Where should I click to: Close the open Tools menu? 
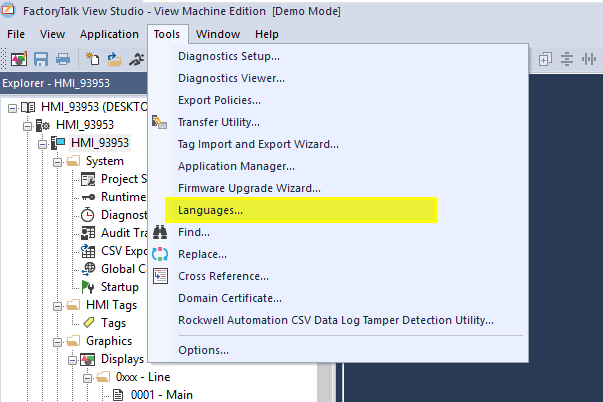(x=167, y=34)
